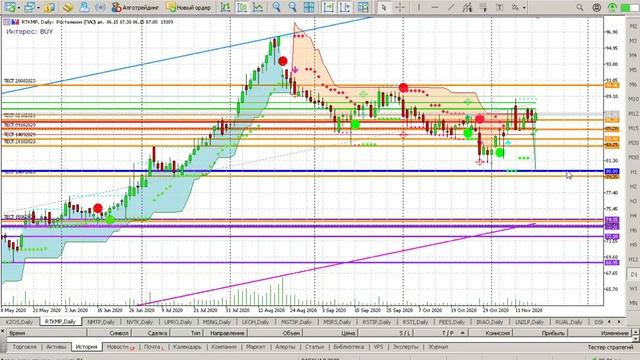This screenshot has height=360, width=640.
Task: Pick the trendline drawing tool
Action: coord(451,7)
